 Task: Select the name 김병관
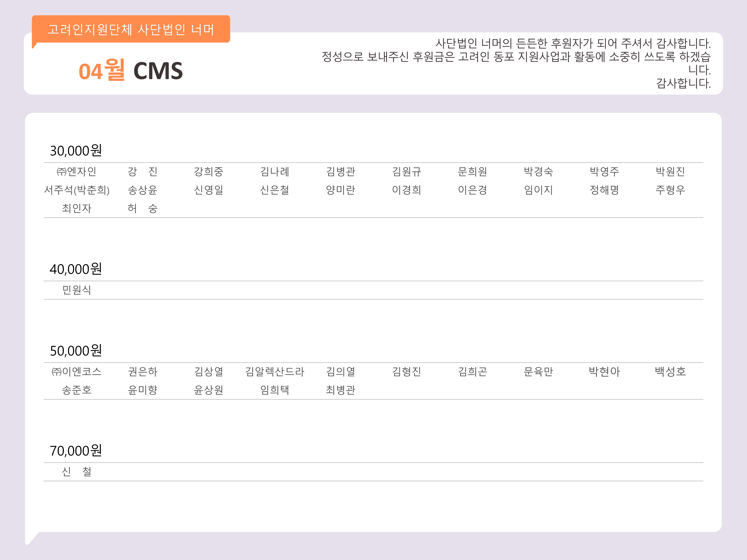point(340,172)
